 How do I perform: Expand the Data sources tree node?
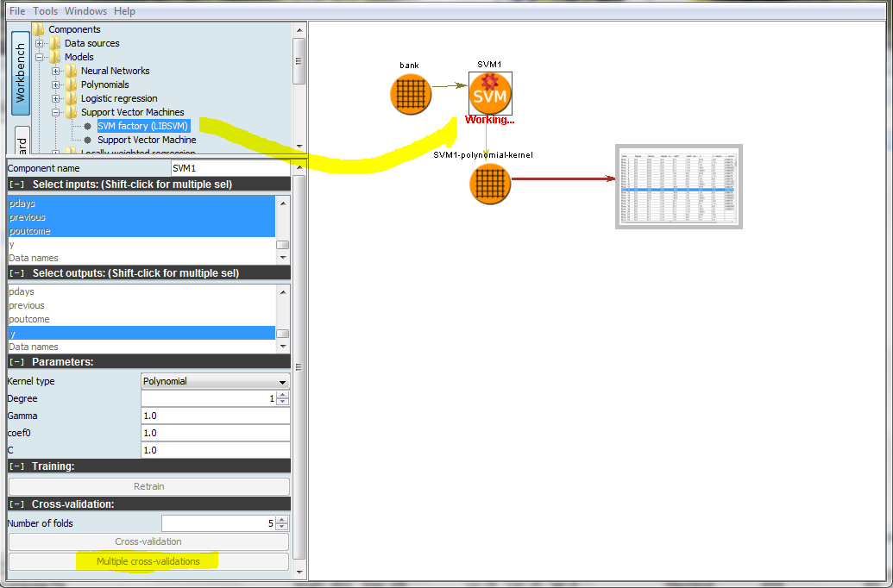40,43
